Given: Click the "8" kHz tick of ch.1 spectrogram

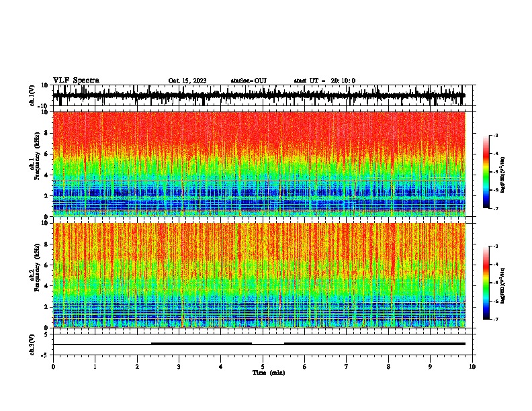Looking at the screenshot, I should point(46,133).
